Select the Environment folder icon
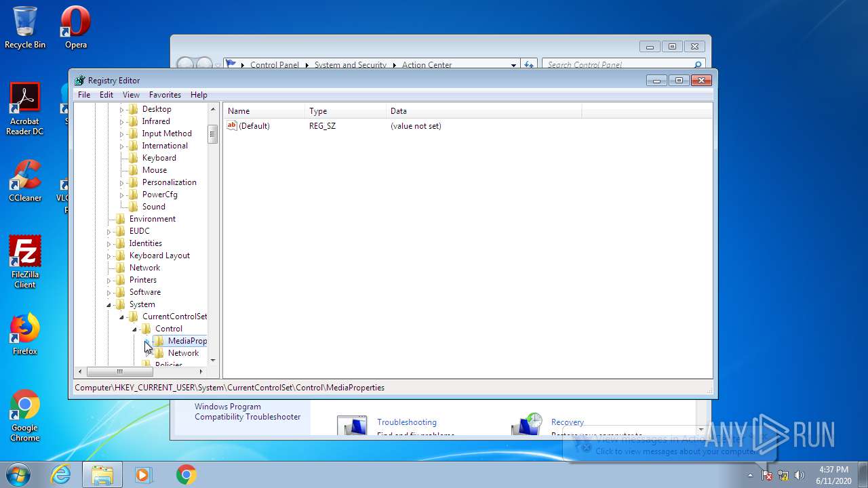The width and height of the screenshot is (868, 488). (x=120, y=219)
